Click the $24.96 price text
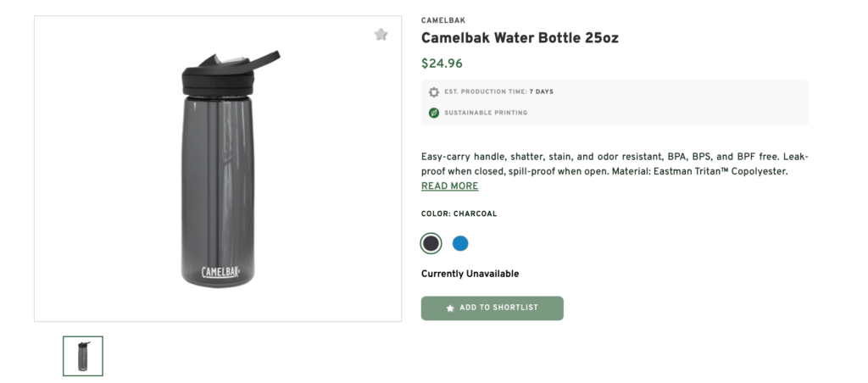Viewport: 868px width, 383px height. coord(442,64)
